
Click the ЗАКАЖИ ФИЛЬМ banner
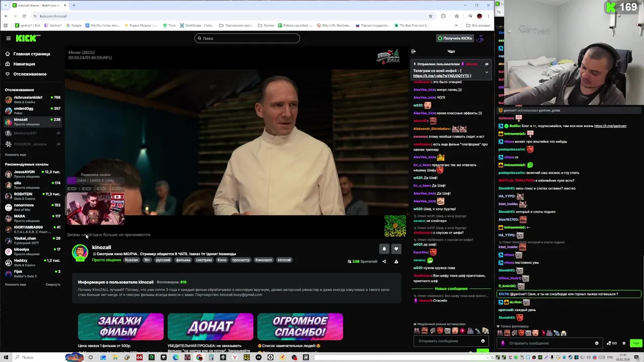121,327
